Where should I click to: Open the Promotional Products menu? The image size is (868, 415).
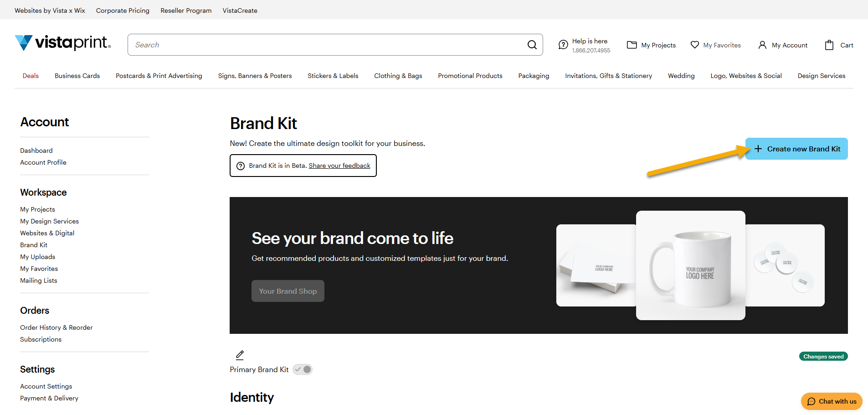(470, 76)
